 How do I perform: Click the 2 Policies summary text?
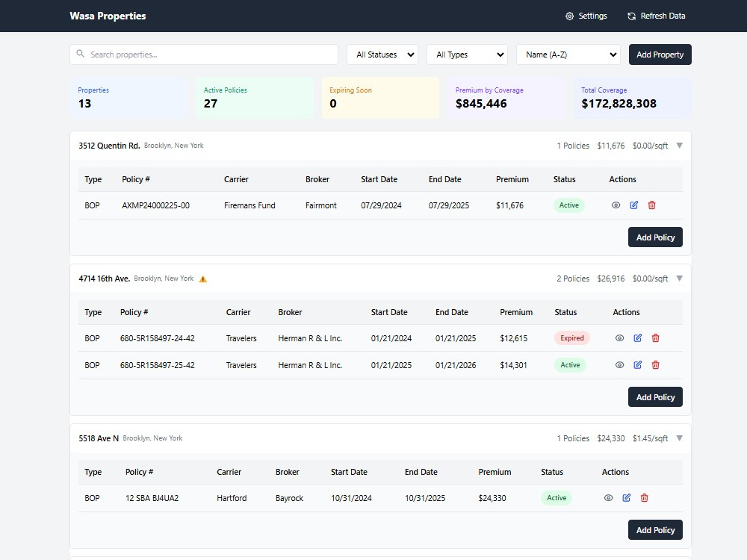click(573, 279)
